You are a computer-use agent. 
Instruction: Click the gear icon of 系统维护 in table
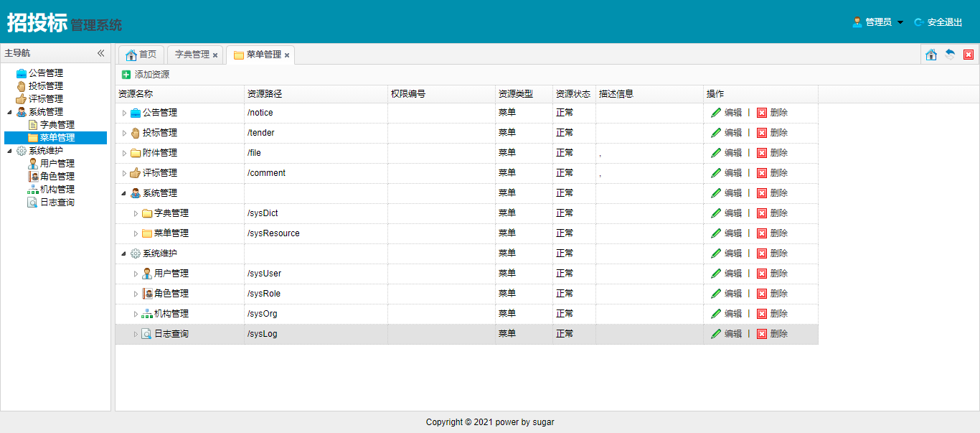[136, 253]
